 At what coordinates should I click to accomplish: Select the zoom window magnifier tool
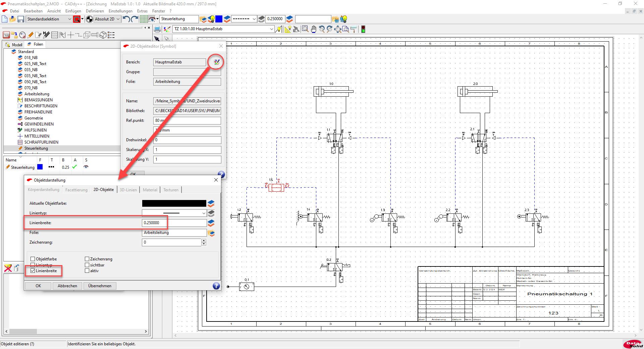305,29
